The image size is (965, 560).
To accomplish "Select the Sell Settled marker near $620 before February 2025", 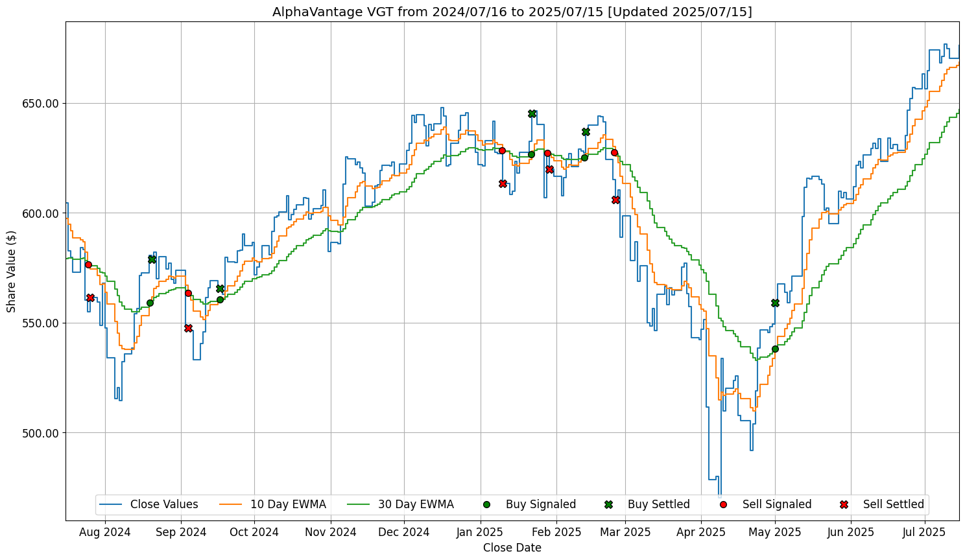I will [x=549, y=169].
